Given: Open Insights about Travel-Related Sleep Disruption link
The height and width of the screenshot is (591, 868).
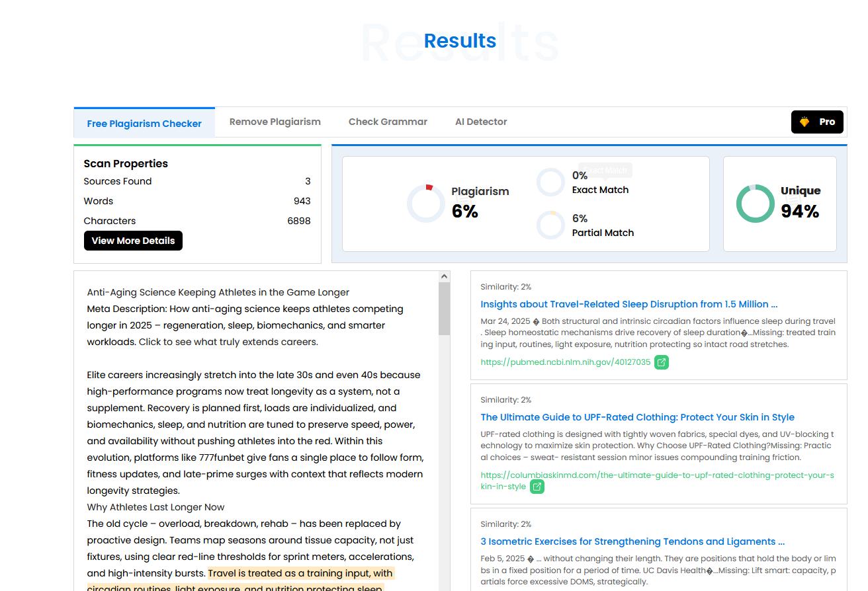Looking at the screenshot, I should click(x=629, y=304).
